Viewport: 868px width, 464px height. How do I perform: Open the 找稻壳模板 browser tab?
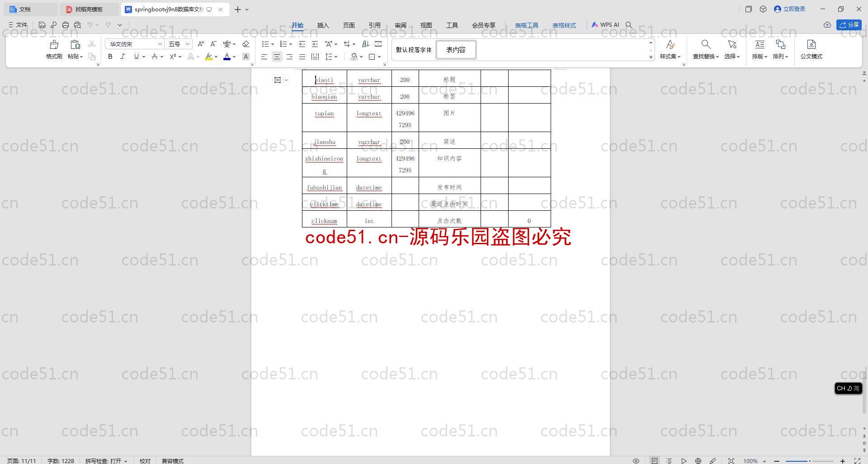pos(90,9)
